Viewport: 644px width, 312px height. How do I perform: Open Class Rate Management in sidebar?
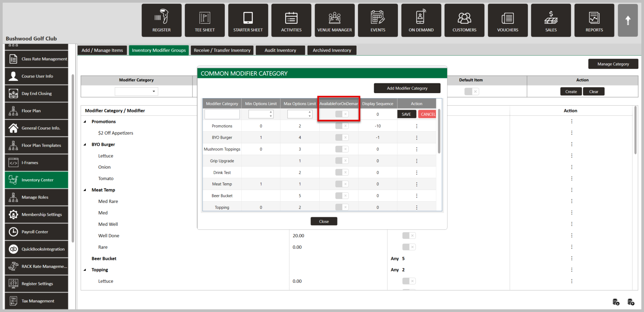(x=37, y=59)
